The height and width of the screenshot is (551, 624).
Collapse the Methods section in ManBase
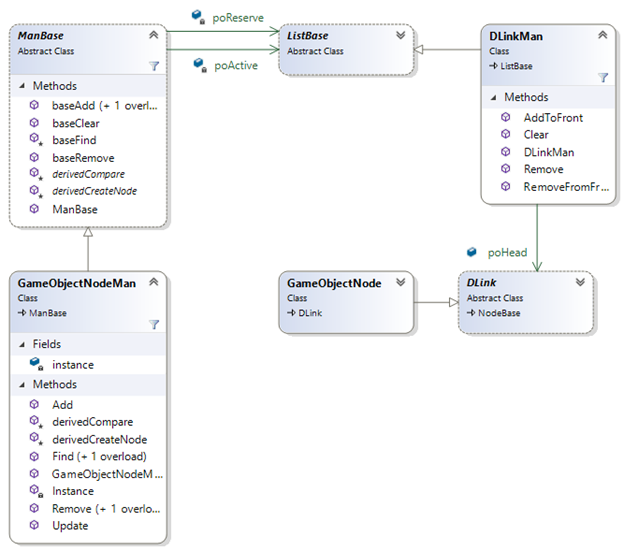pyautogui.click(x=22, y=86)
